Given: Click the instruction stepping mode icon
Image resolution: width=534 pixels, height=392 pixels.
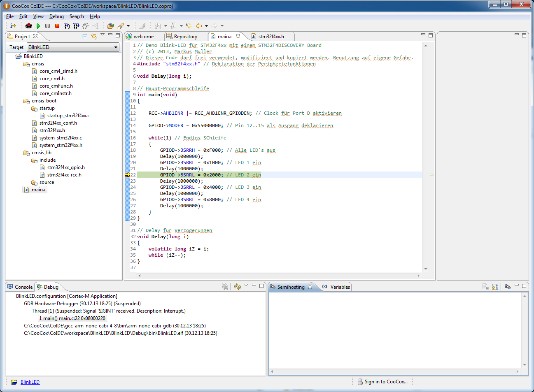Looking at the screenshot, I should 13,26.
